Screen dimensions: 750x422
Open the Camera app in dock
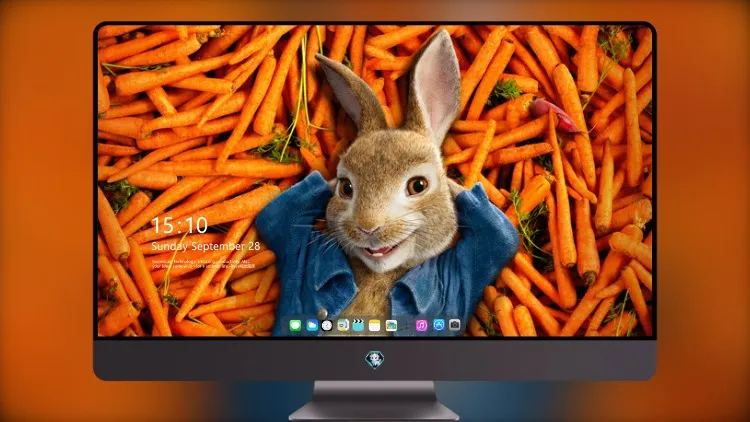[x=454, y=325]
